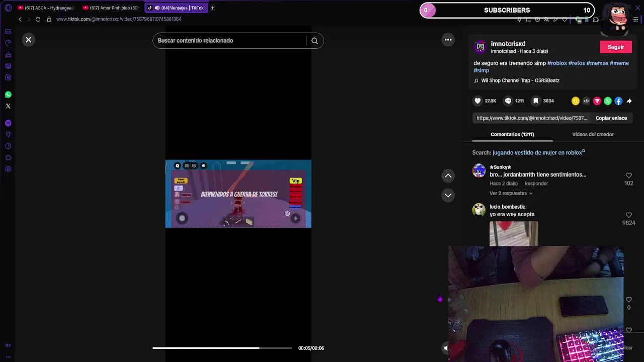Viewport: 644px width, 362px height.
Task: Open WhatsApp in browser sidebar
Action: 8,95
